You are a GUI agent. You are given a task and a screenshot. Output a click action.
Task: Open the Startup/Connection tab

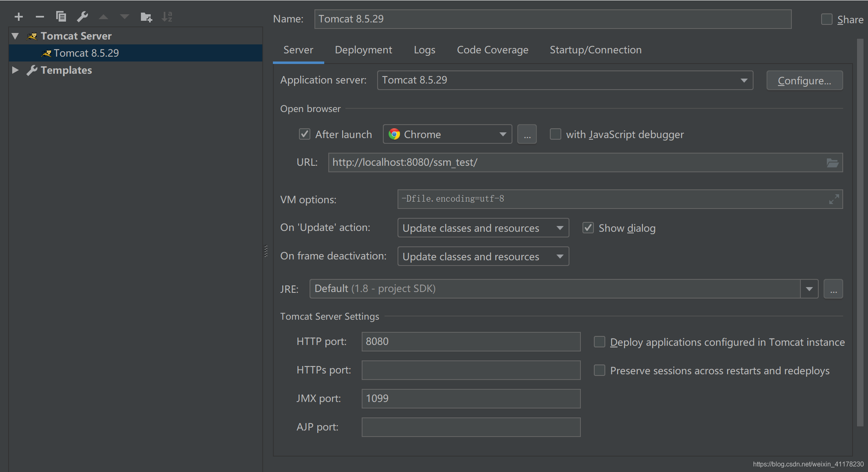tap(595, 50)
